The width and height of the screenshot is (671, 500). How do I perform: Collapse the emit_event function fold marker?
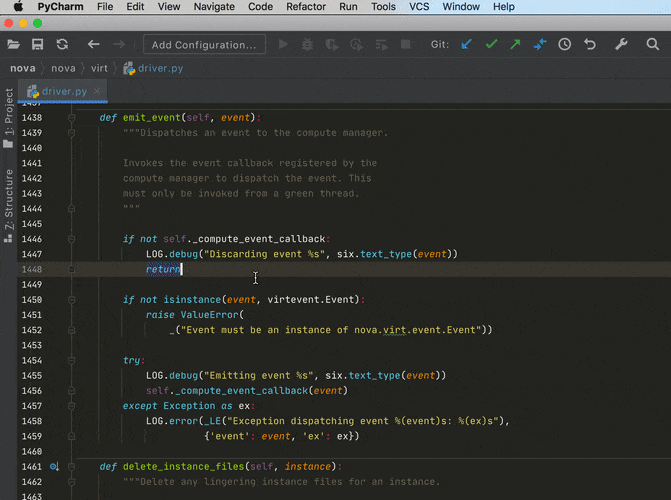[x=71, y=117]
